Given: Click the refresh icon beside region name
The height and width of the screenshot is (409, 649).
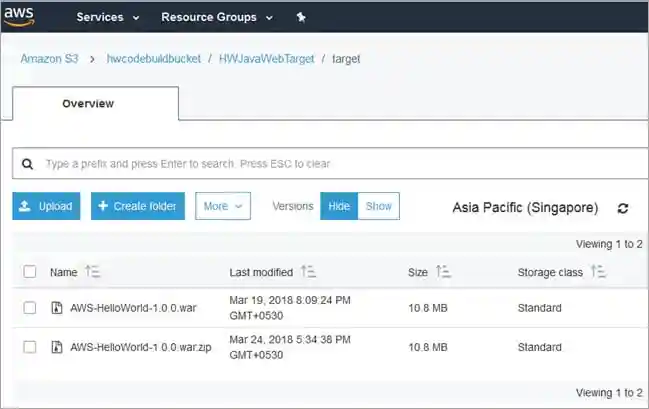Looking at the screenshot, I should pos(623,208).
